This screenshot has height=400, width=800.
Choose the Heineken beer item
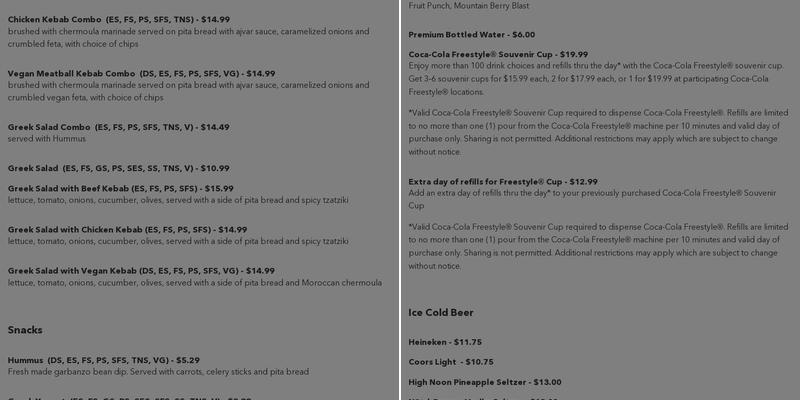click(x=445, y=341)
